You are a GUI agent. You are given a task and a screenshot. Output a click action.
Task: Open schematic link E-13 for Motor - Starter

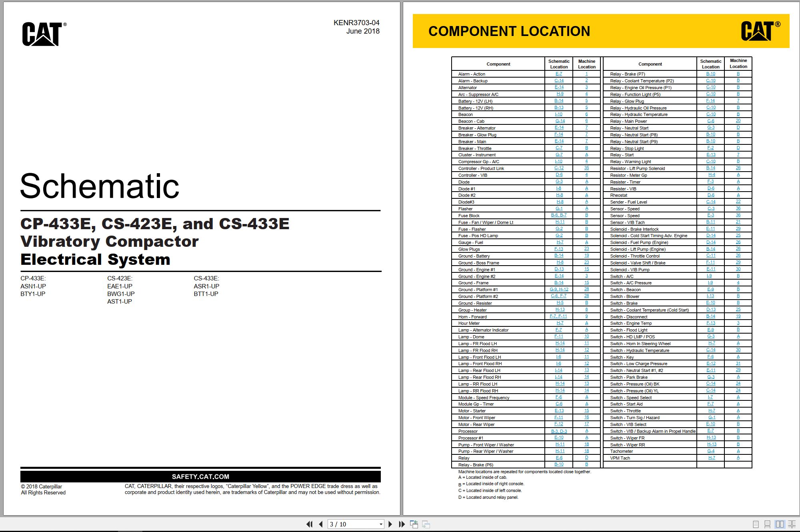tap(559, 411)
